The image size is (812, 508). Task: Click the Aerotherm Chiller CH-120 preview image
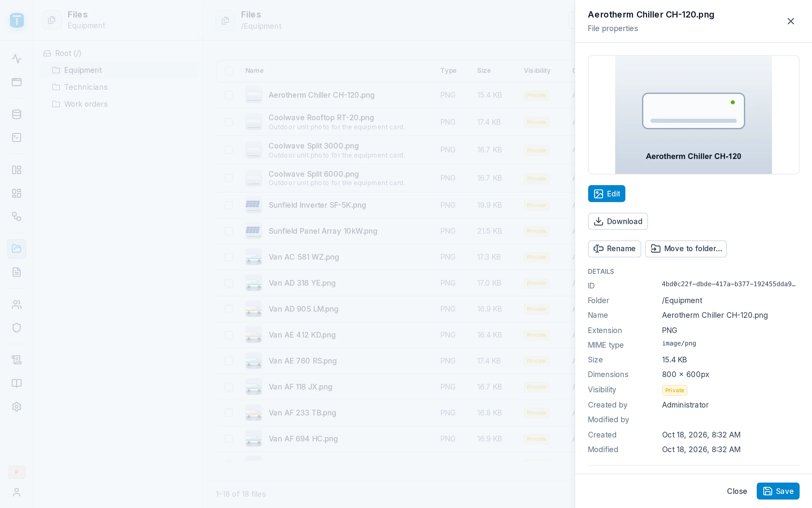(x=693, y=115)
